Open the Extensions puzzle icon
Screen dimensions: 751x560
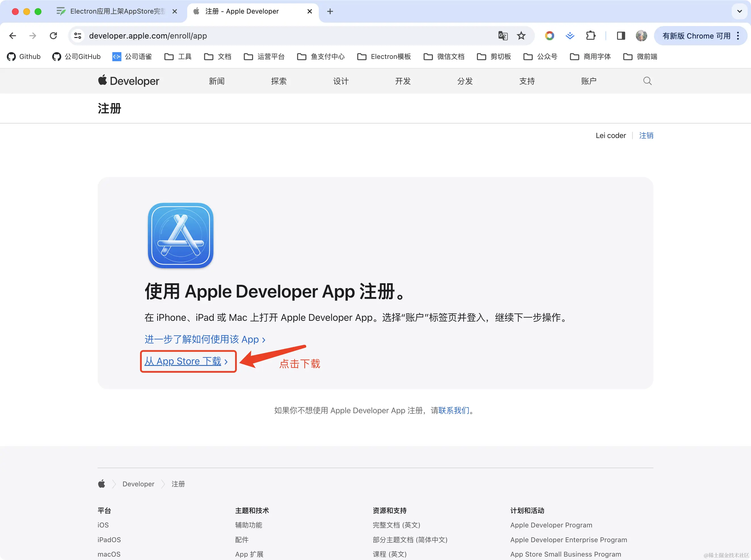point(590,36)
